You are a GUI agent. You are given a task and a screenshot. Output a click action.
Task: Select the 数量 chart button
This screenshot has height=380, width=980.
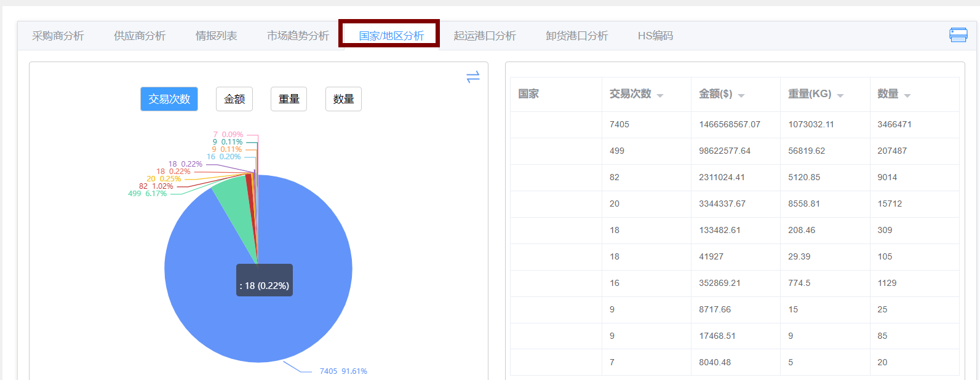[x=343, y=99]
